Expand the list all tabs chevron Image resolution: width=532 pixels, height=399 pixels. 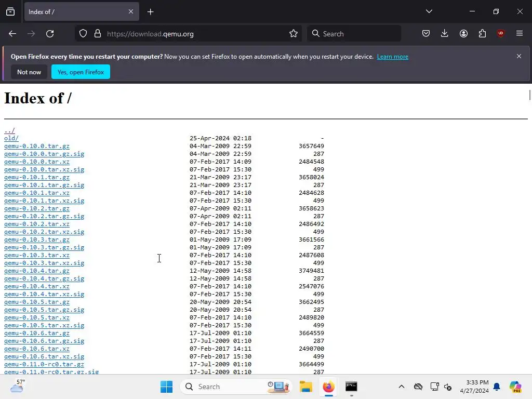click(x=429, y=11)
